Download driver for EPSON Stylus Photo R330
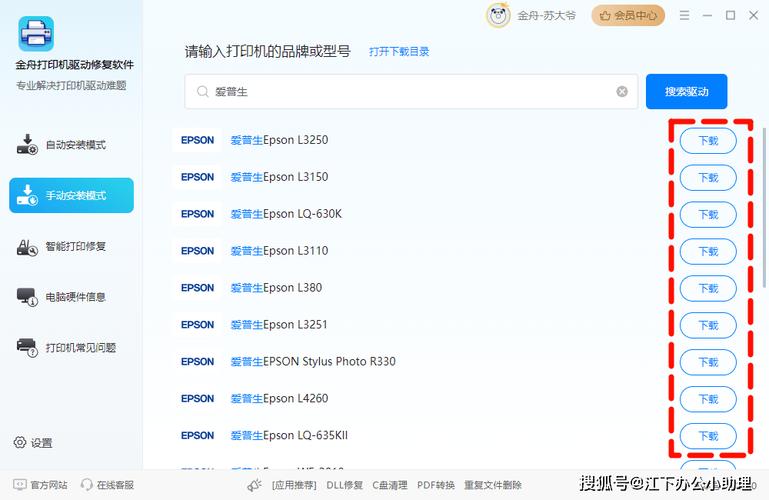769x500 pixels. [x=708, y=362]
